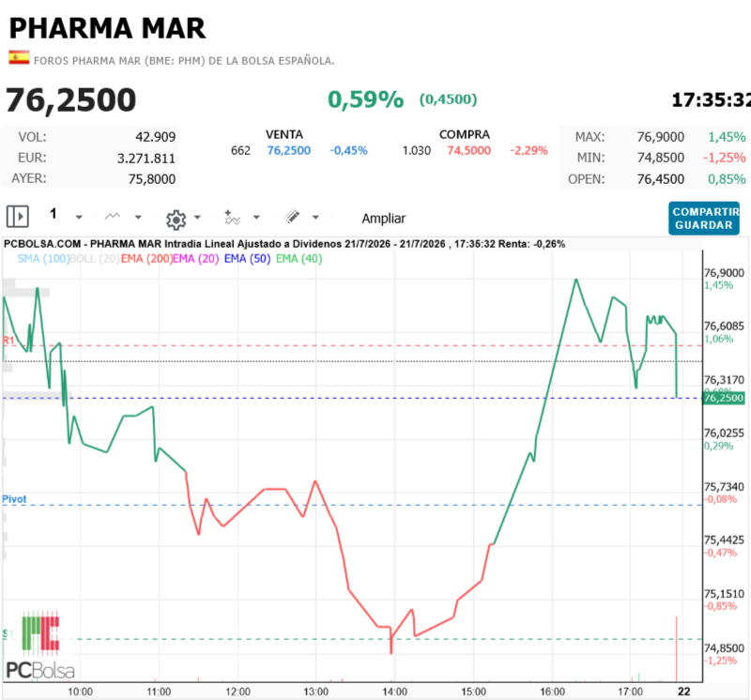This screenshot has width=751, height=700.
Task: Click the OPEN value 76,4500
Action: point(661,179)
